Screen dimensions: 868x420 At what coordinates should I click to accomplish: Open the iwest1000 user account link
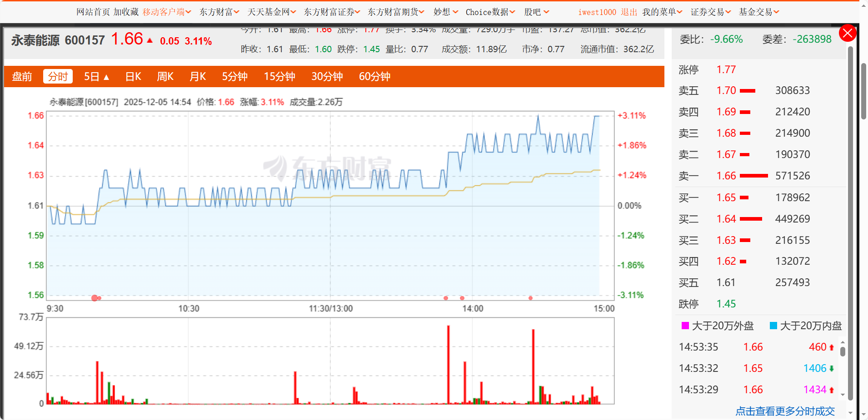pyautogui.click(x=597, y=12)
